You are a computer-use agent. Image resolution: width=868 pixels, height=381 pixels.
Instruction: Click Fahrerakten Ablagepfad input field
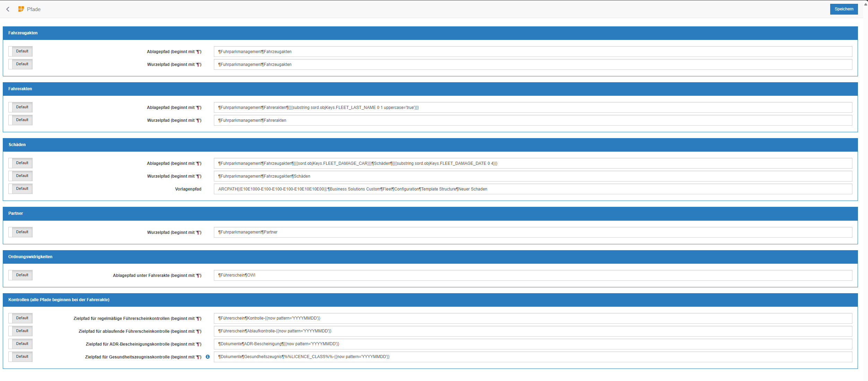532,108
